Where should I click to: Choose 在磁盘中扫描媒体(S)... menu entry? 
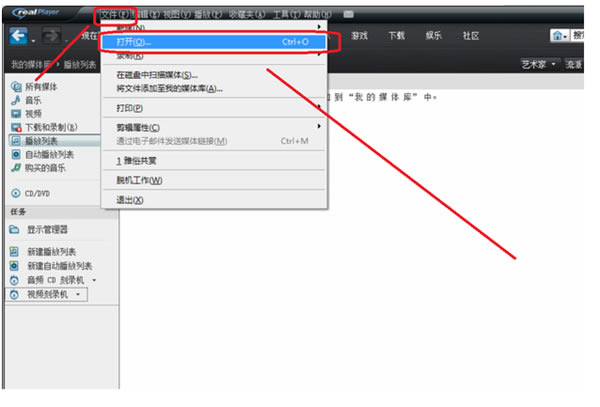coord(214,75)
